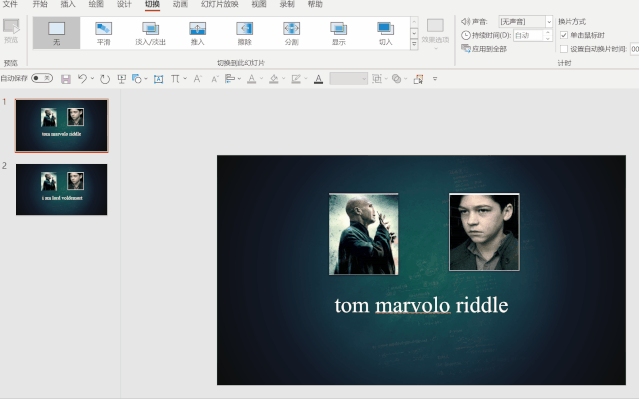Expand the transition gallery (more button)
639x399 pixels.
(x=414, y=44)
